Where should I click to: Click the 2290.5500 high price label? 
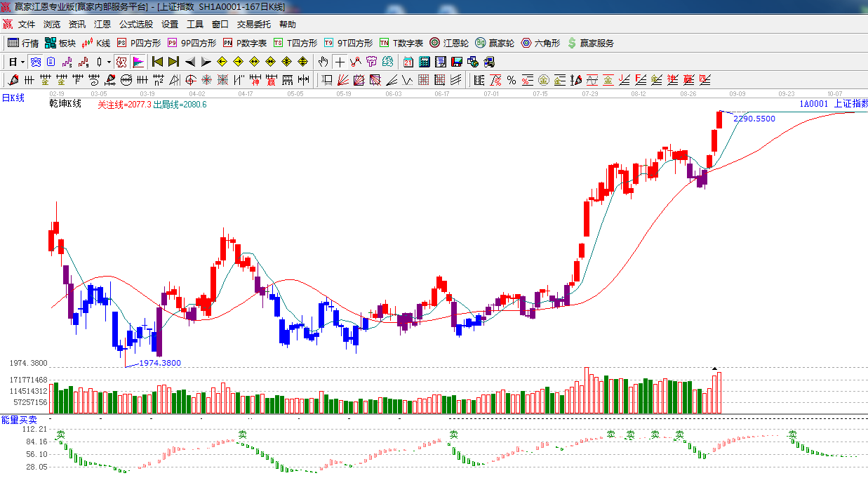tap(754, 119)
